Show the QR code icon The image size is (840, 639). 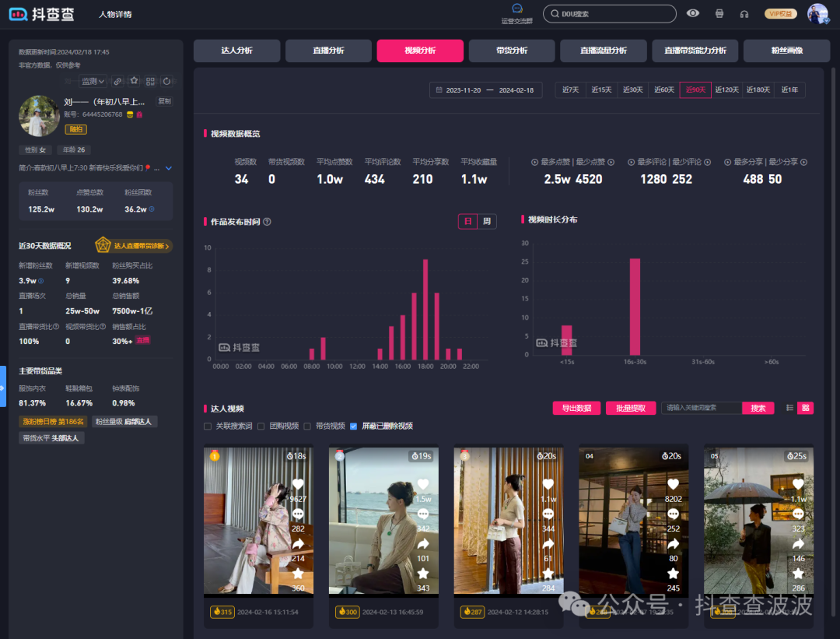point(151,81)
